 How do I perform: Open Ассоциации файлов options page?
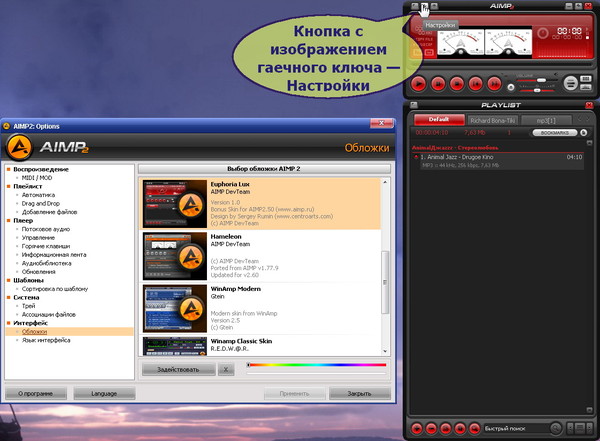(x=49, y=315)
